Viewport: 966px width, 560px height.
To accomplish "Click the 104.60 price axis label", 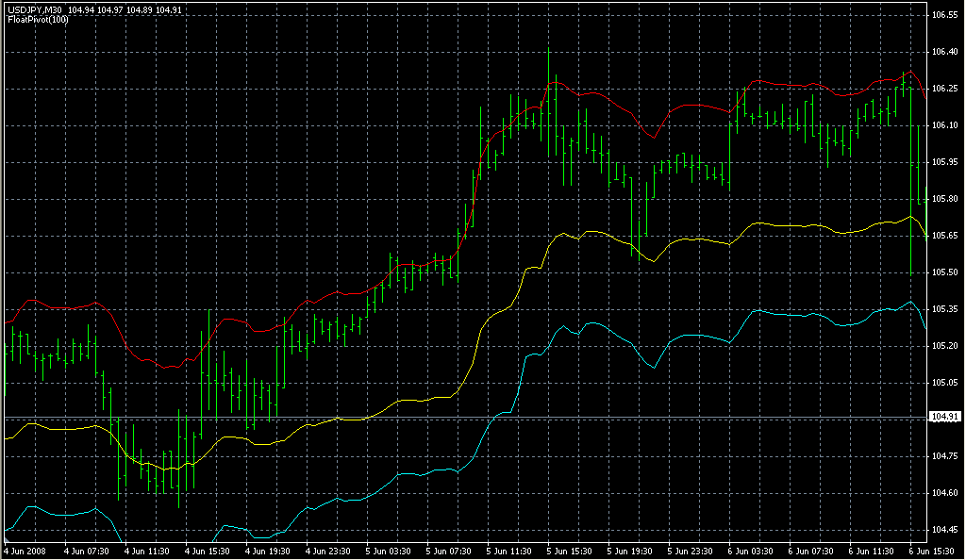I will point(945,493).
